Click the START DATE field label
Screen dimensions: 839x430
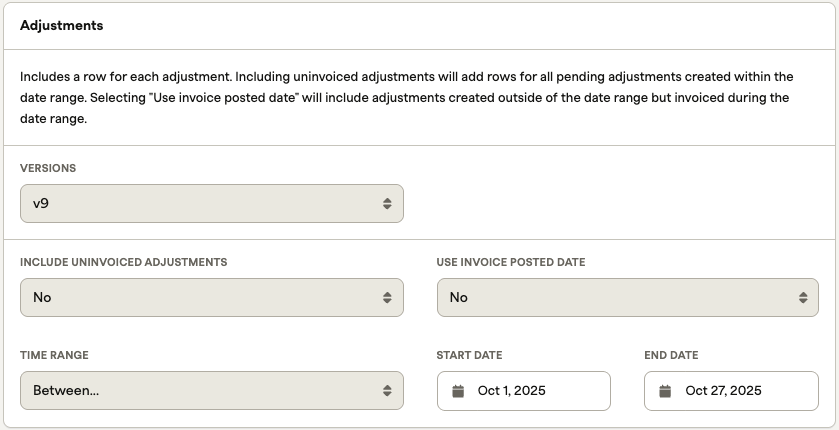[x=469, y=355]
